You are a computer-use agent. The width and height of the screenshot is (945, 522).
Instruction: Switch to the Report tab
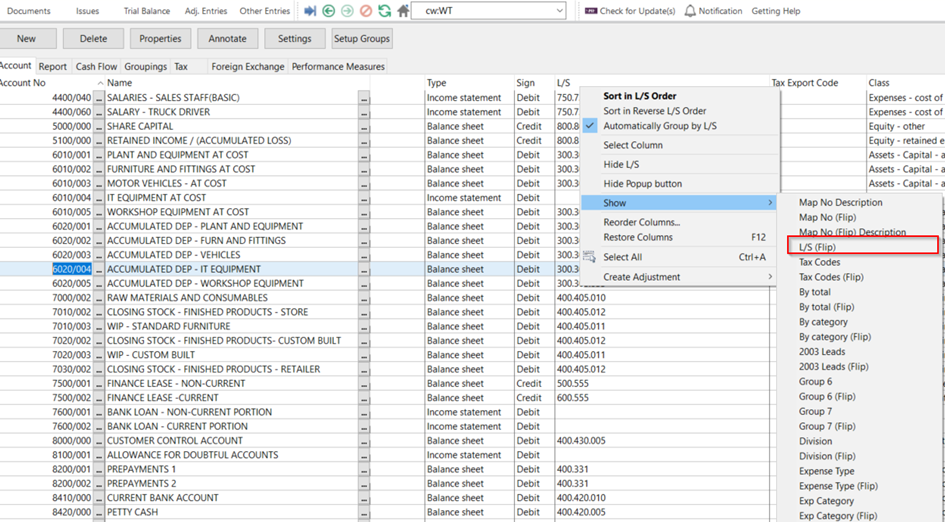tap(53, 67)
